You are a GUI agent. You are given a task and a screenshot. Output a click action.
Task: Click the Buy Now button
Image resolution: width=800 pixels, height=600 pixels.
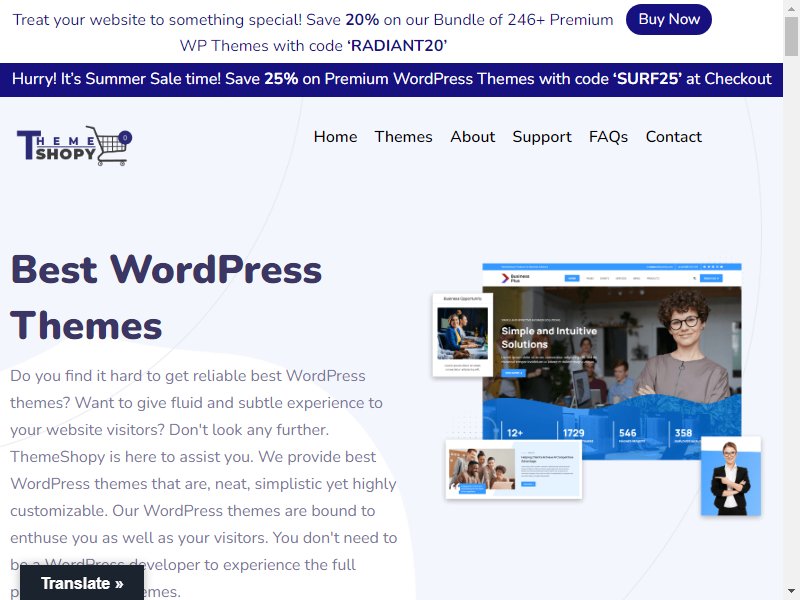click(x=669, y=19)
